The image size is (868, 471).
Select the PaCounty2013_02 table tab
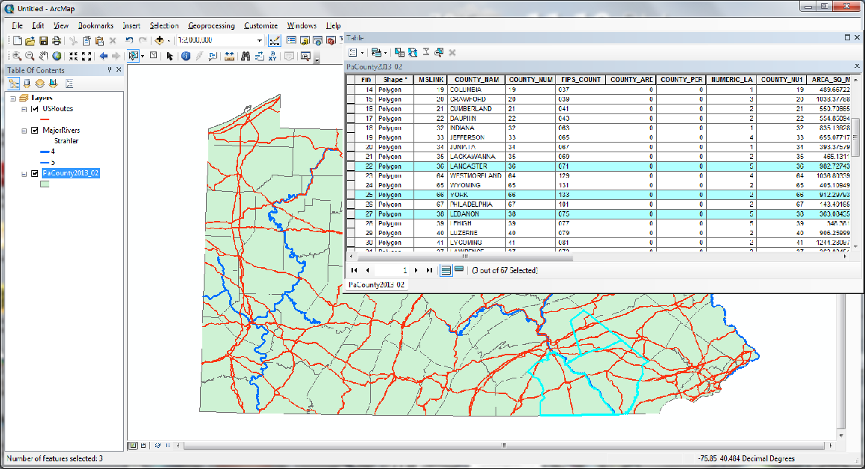tap(376, 286)
